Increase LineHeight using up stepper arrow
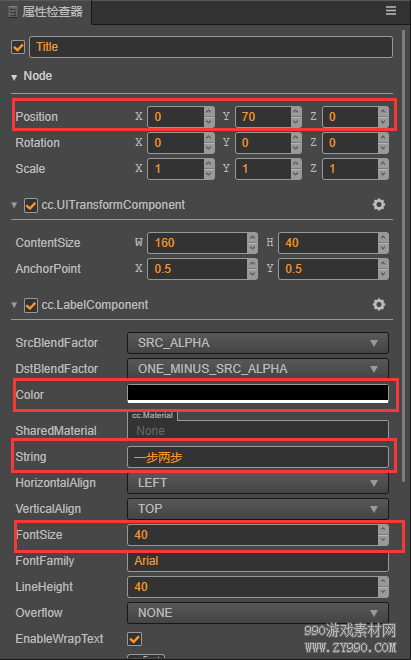411x660 pixels. tap(383, 581)
